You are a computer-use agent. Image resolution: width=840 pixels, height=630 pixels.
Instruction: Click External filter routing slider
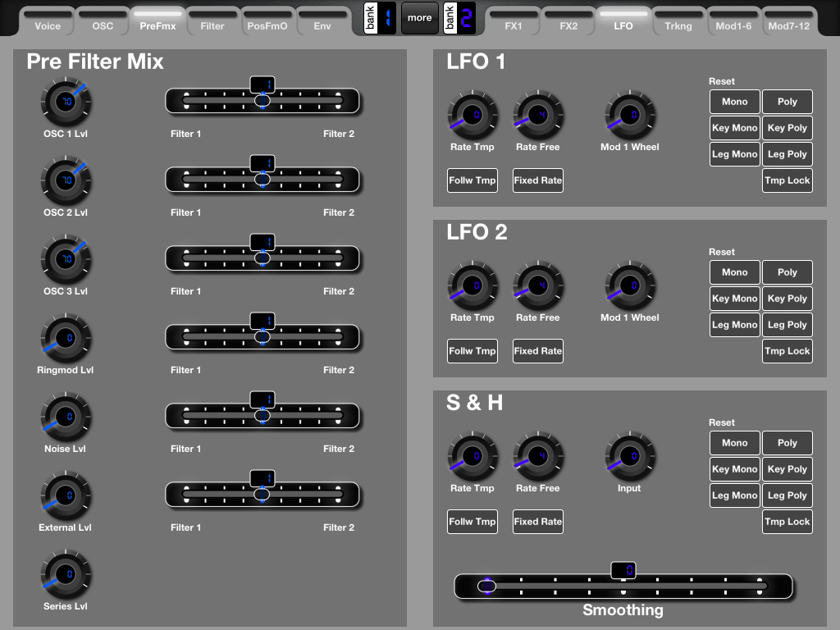(x=262, y=495)
